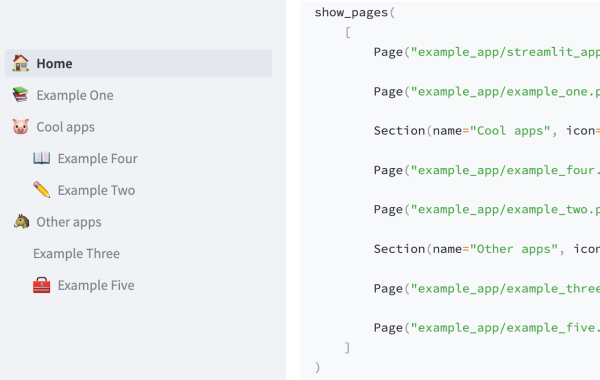Go to Example Five page
The width and height of the screenshot is (600, 380).
139,285
